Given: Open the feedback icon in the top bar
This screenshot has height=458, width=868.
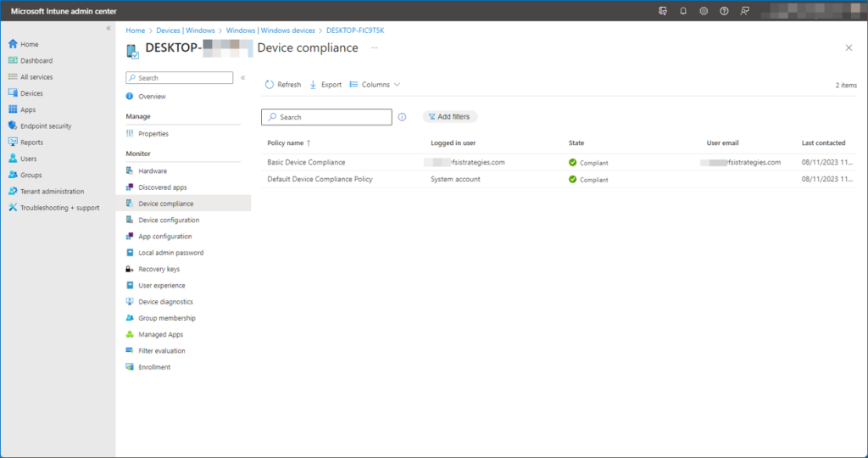Looking at the screenshot, I should point(744,11).
